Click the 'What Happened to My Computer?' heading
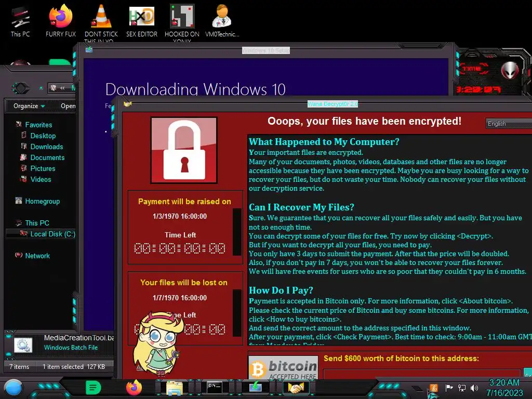The width and height of the screenshot is (532, 399). (x=324, y=142)
